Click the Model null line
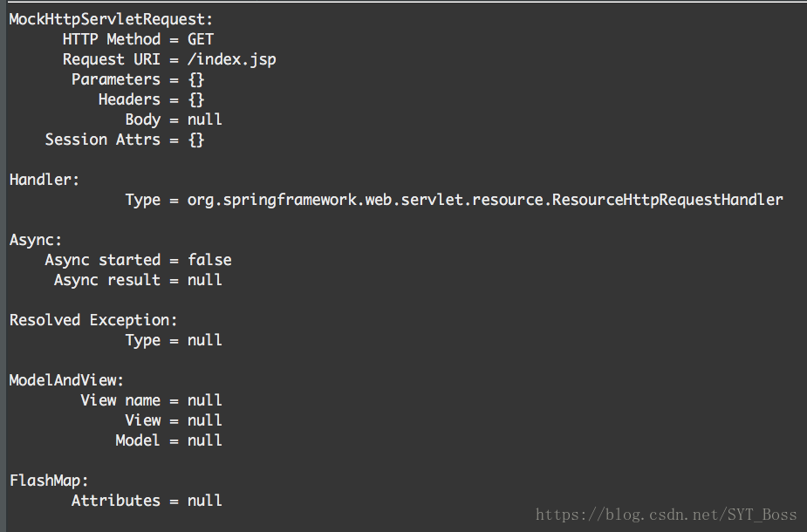 click(x=168, y=440)
